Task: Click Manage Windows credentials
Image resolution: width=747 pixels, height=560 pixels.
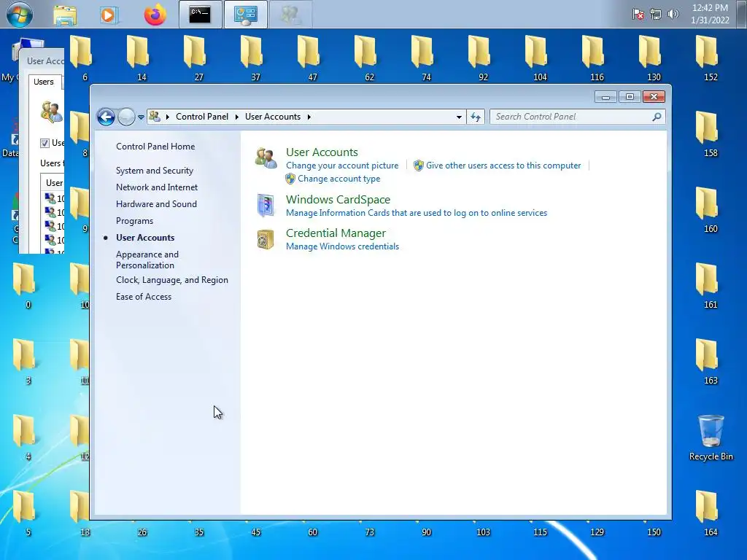Action: 343,246
